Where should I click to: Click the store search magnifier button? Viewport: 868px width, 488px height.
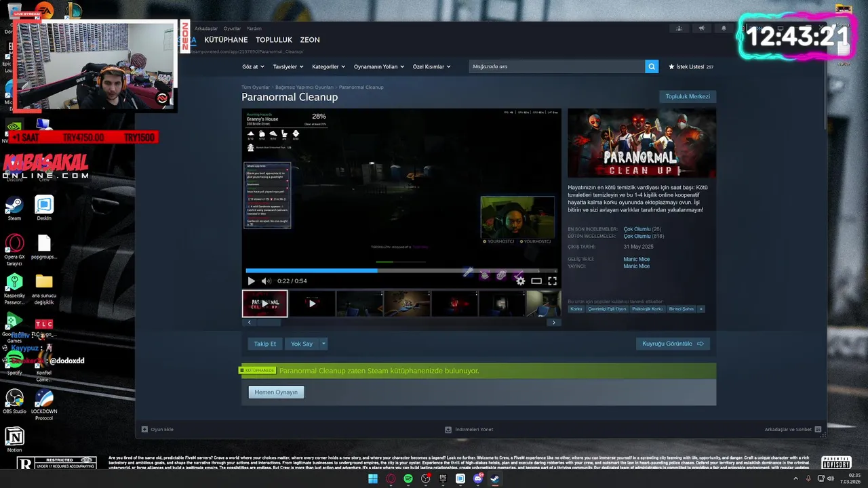click(652, 66)
